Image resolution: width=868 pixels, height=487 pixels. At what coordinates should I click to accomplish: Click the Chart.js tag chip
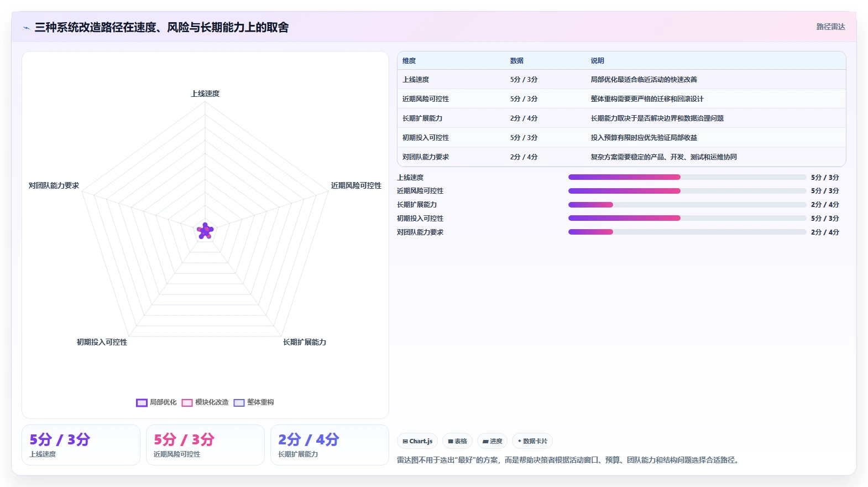(417, 441)
